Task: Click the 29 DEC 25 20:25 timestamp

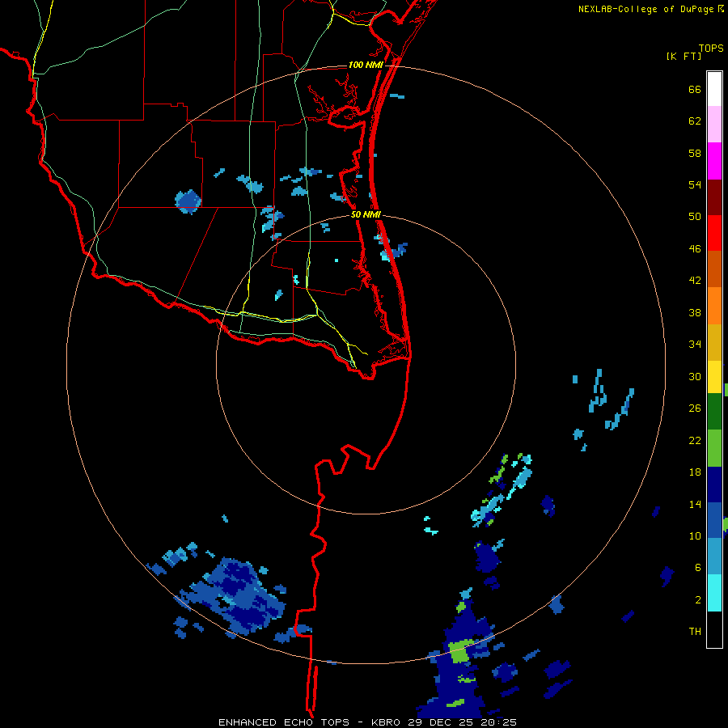Action: coord(462,722)
